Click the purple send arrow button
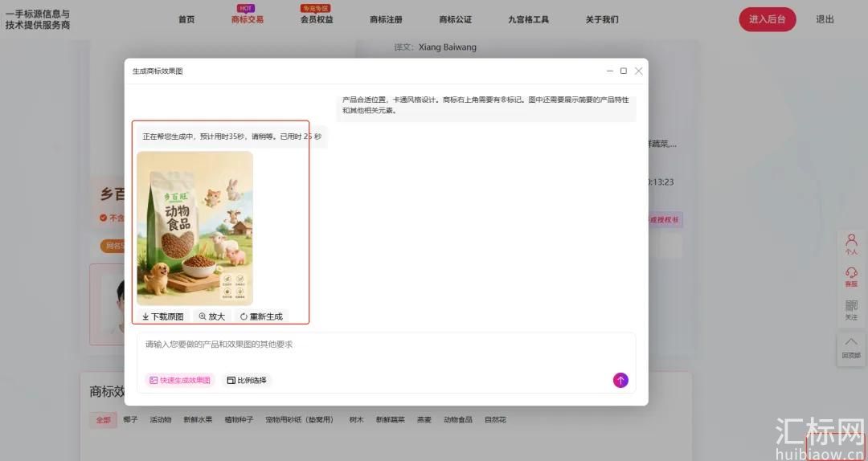The image size is (868, 461). [x=620, y=380]
